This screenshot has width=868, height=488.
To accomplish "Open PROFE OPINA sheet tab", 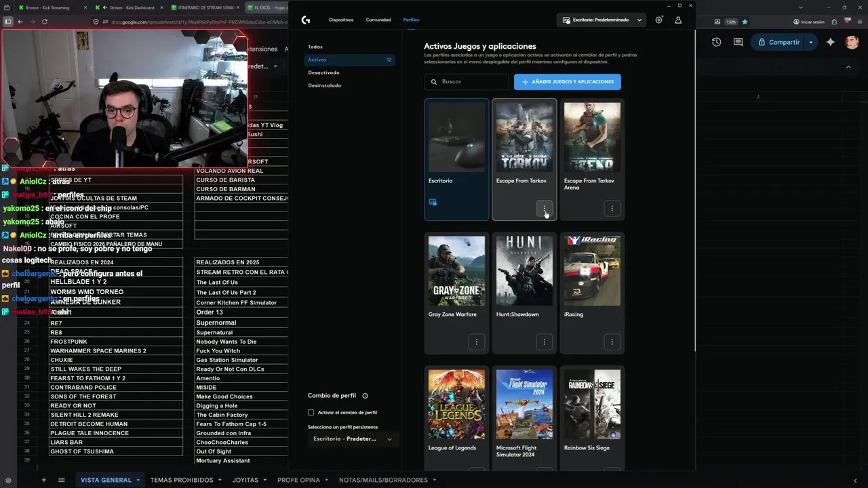I will click(298, 480).
